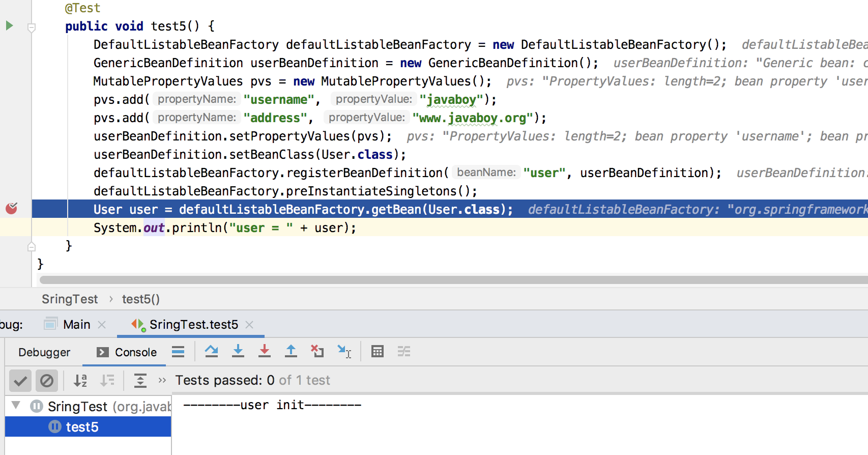Collapse the test5 method using the fold marker
868x455 pixels.
click(x=32, y=27)
